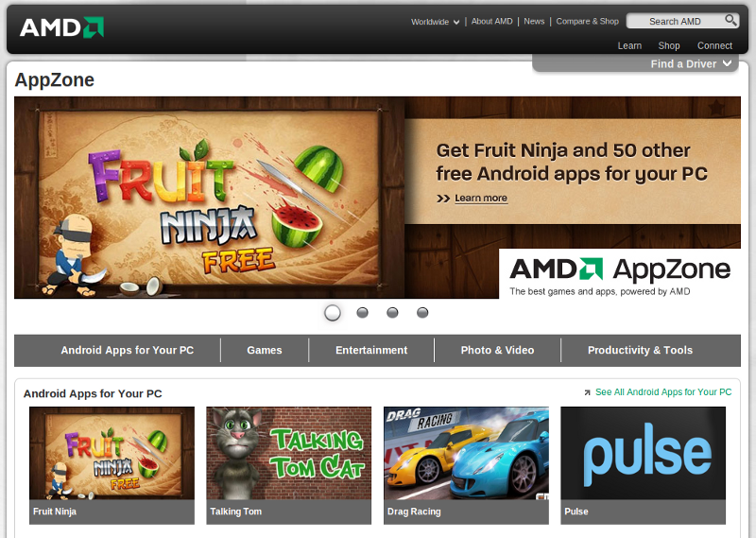Click 'The best games and apps' tagline
This screenshot has height=538, width=756.
click(600, 291)
